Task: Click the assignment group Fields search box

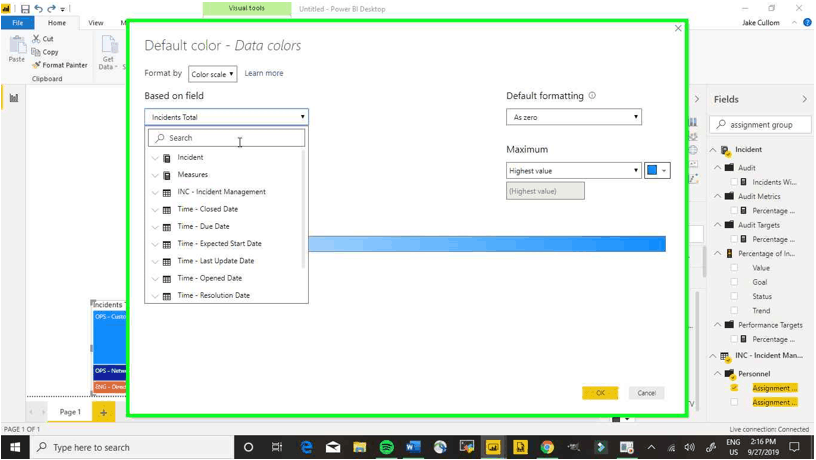Action: coord(760,124)
